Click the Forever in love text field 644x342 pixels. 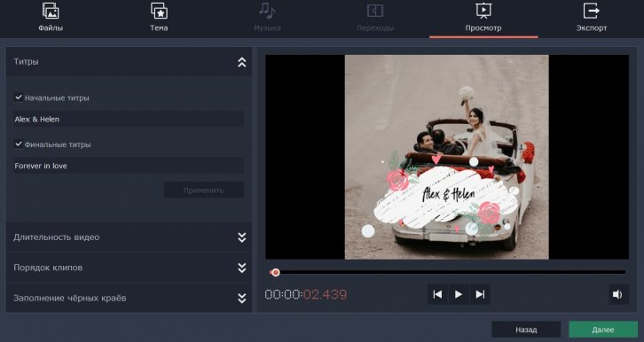coord(129,166)
